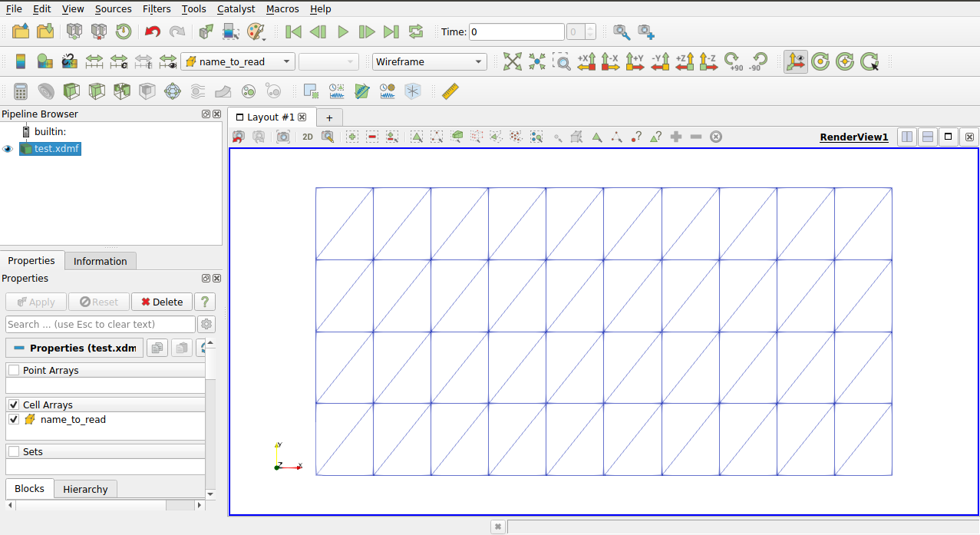Set view direction to +Z
The width and height of the screenshot is (980, 535).
[x=685, y=61]
